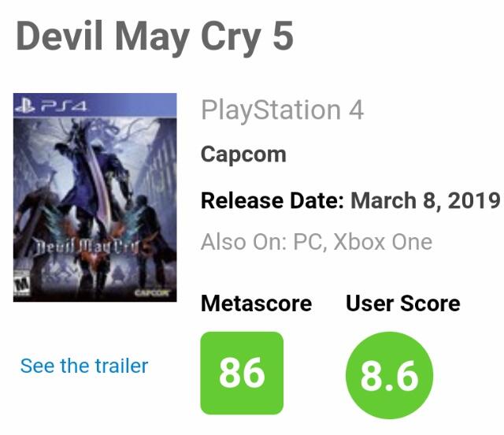Click the Release Date label
The width and height of the screenshot is (504, 435).
point(272,199)
